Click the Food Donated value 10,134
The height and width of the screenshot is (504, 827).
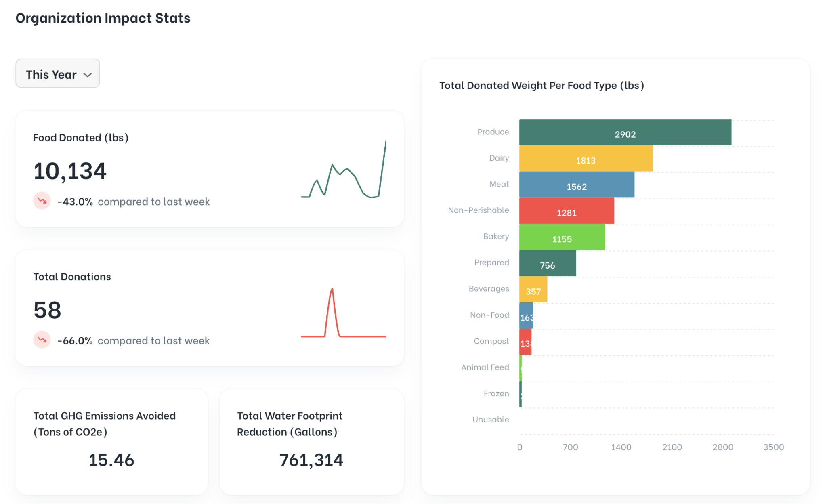[x=70, y=171]
